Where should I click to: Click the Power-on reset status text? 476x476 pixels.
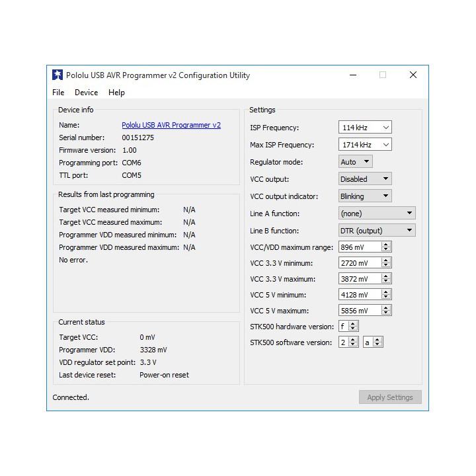click(x=164, y=375)
